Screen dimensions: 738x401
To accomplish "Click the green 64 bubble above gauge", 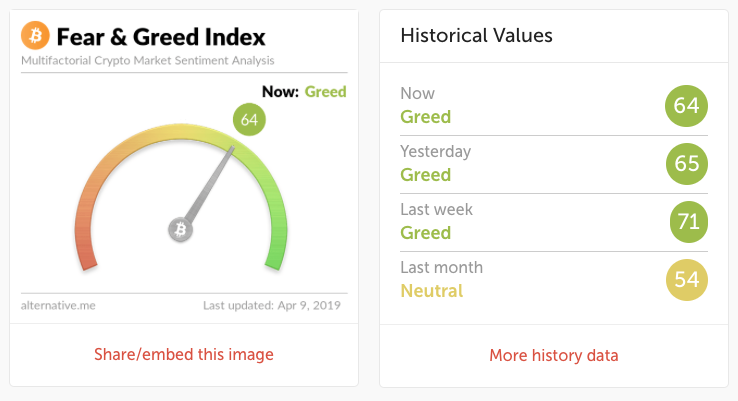I will [x=249, y=120].
